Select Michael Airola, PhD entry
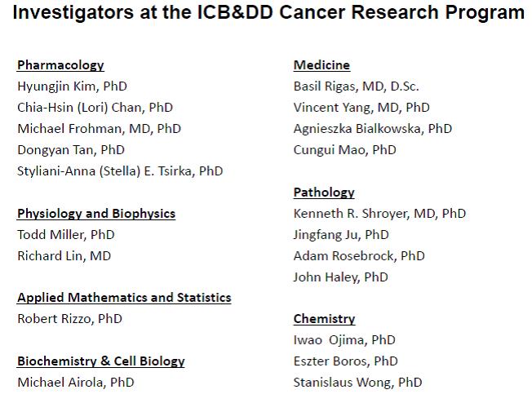 75,382
